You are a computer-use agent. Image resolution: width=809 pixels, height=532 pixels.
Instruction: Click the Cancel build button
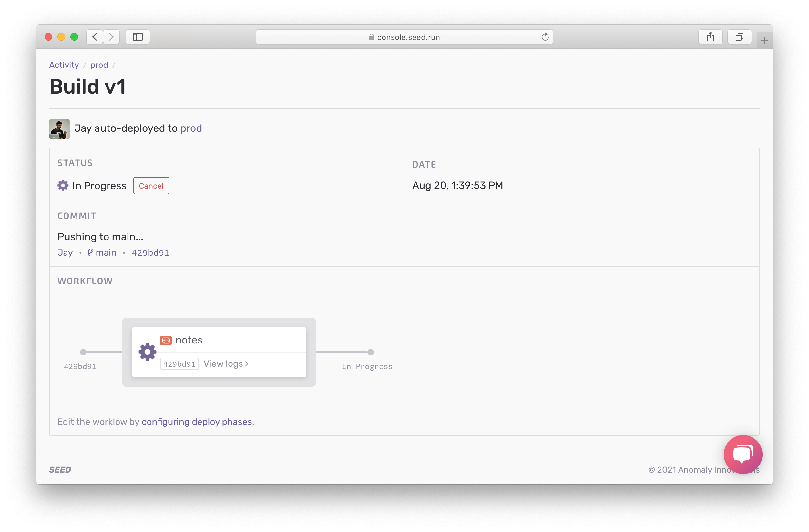150,185
